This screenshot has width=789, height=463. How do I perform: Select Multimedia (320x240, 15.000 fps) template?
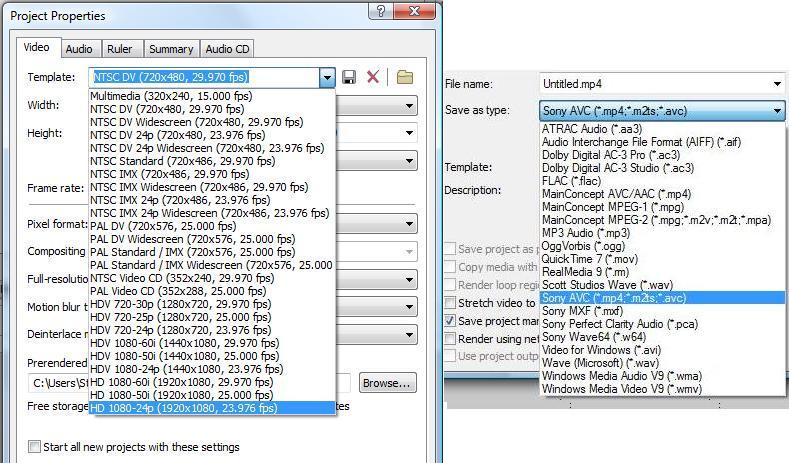pos(212,96)
